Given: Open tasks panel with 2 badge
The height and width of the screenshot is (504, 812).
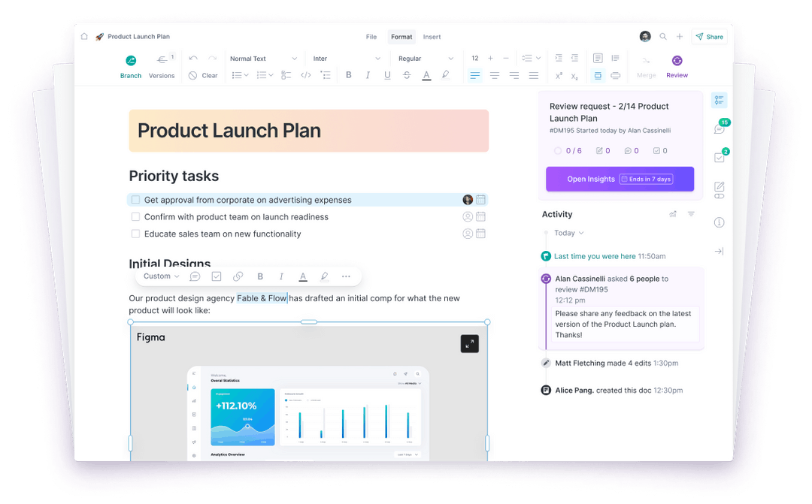Looking at the screenshot, I should click(720, 157).
